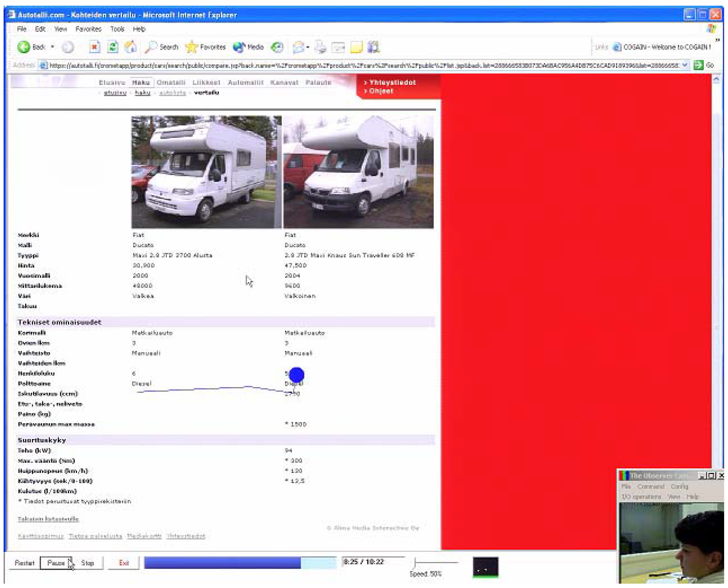Viewport: 728px width, 588px height.
Task: Click the Home page icon
Action: tap(131, 47)
